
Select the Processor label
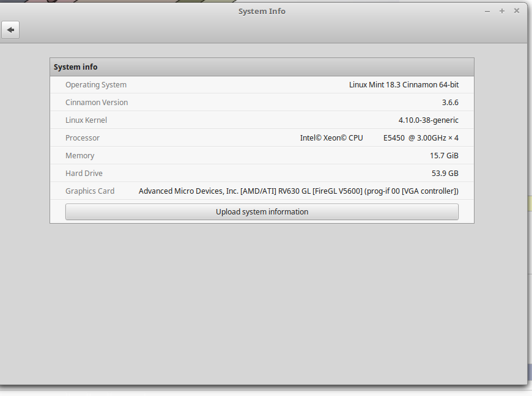tap(83, 138)
